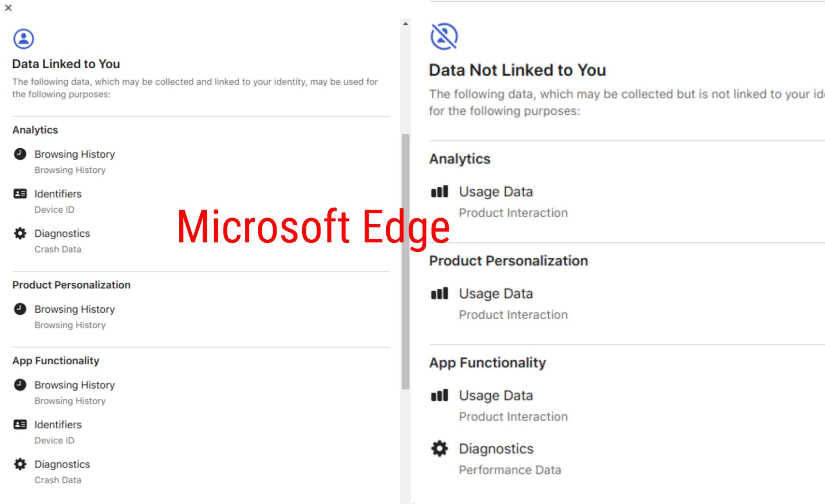Click the bar-chart icon beside Usage Data under App Functionality
This screenshot has width=825, height=504.
439,396
